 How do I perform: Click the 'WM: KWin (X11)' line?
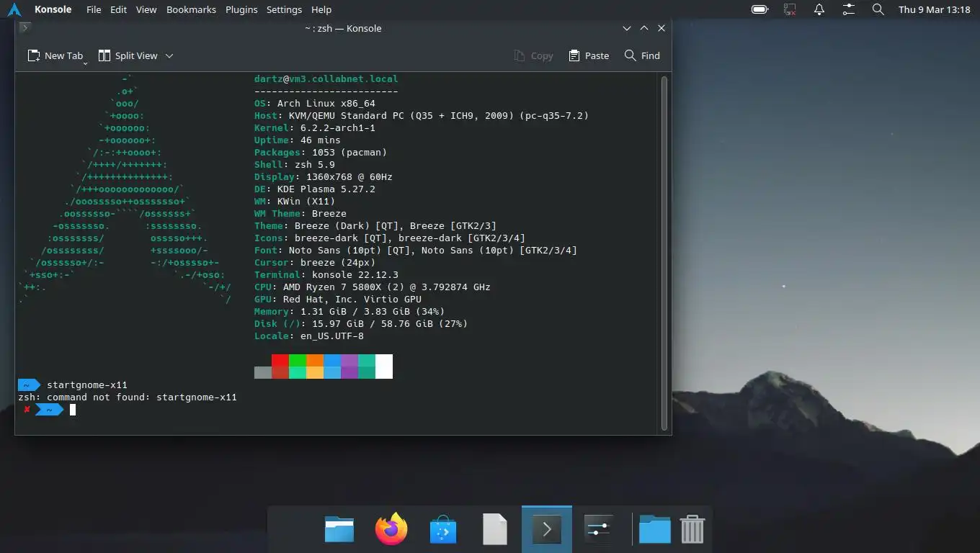(295, 201)
